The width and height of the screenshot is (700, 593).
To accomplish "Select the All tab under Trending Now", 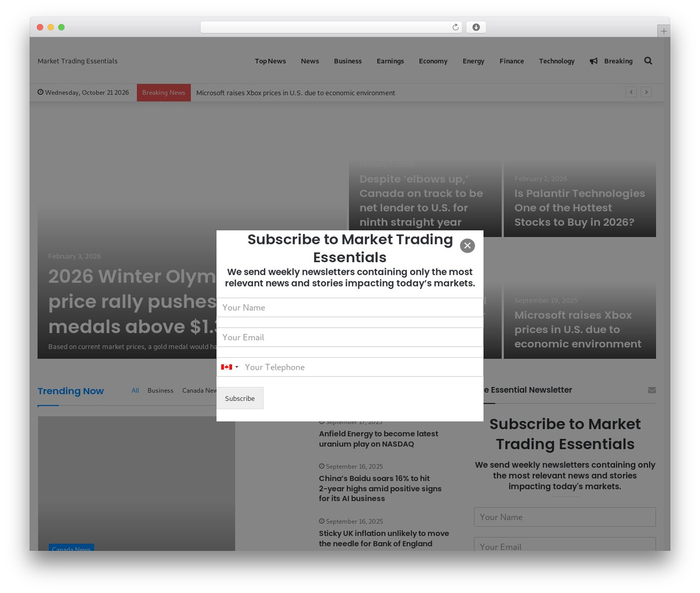I will point(135,391).
